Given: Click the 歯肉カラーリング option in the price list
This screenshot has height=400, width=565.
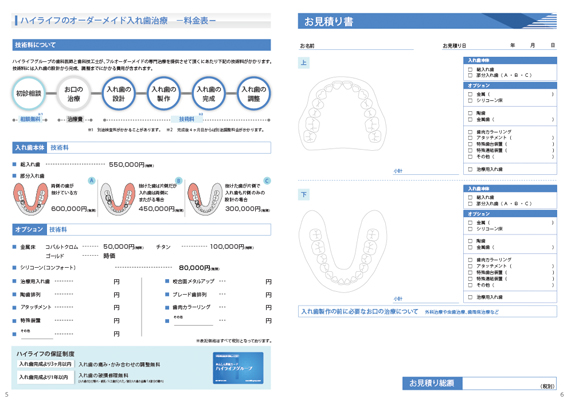Looking at the screenshot, I should (x=218, y=308).
